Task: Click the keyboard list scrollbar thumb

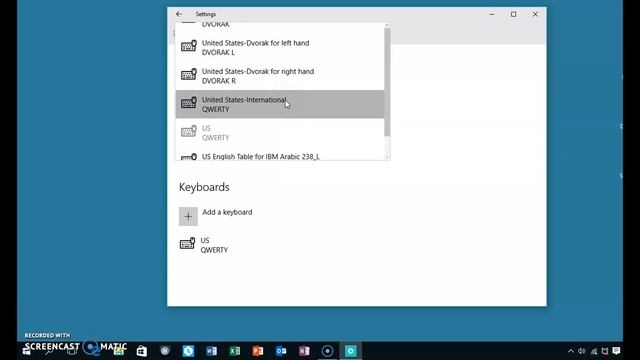Action: point(387,82)
